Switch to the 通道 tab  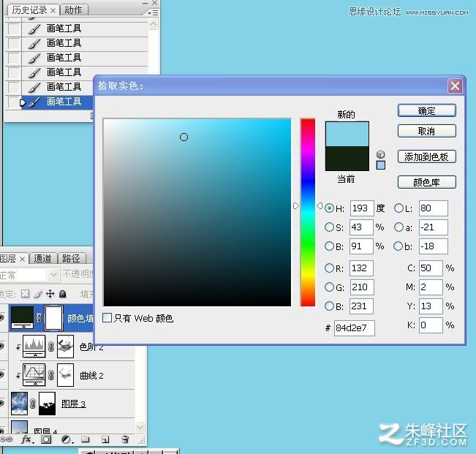43,259
